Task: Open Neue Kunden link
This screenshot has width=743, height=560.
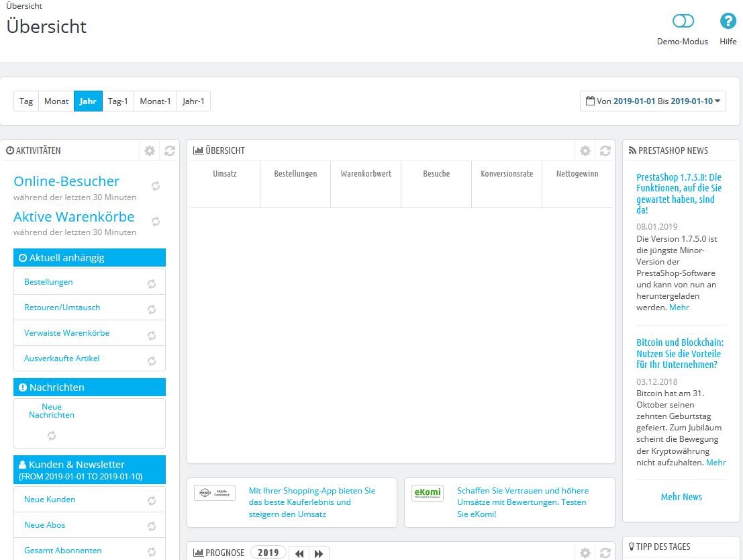Action: (x=50, y=500)
